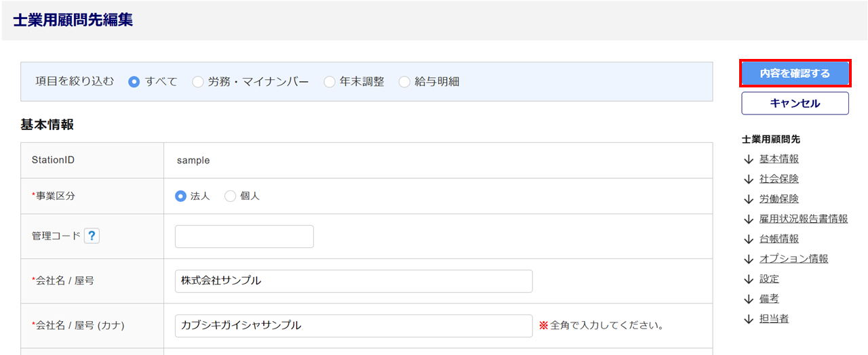
Task: Select the すべて filter radio button
Action: (134, 82)
